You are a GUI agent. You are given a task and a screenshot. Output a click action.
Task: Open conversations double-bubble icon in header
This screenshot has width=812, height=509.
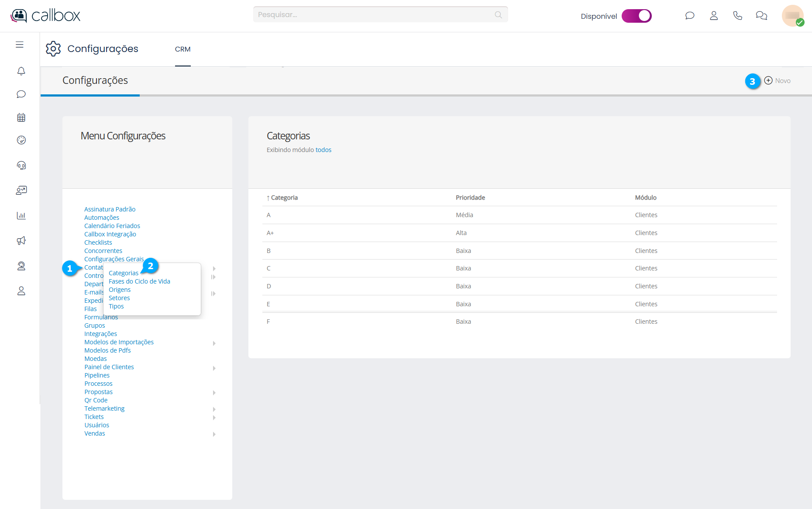point(761,16)
